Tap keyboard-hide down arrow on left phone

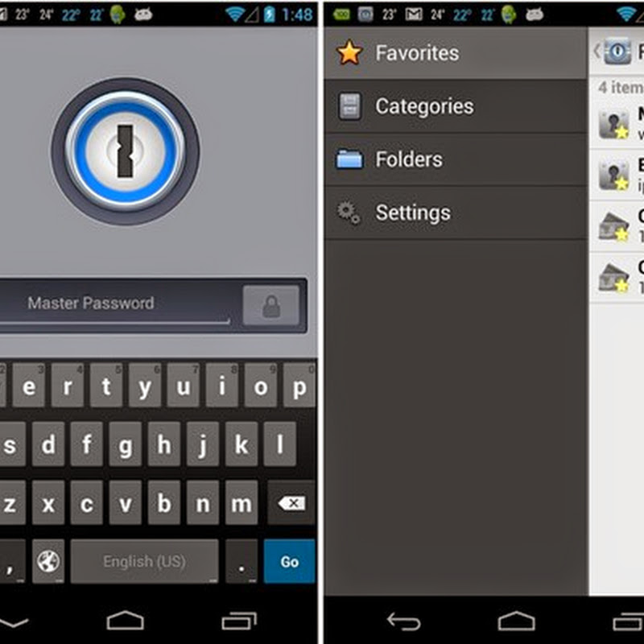(13, 622)
